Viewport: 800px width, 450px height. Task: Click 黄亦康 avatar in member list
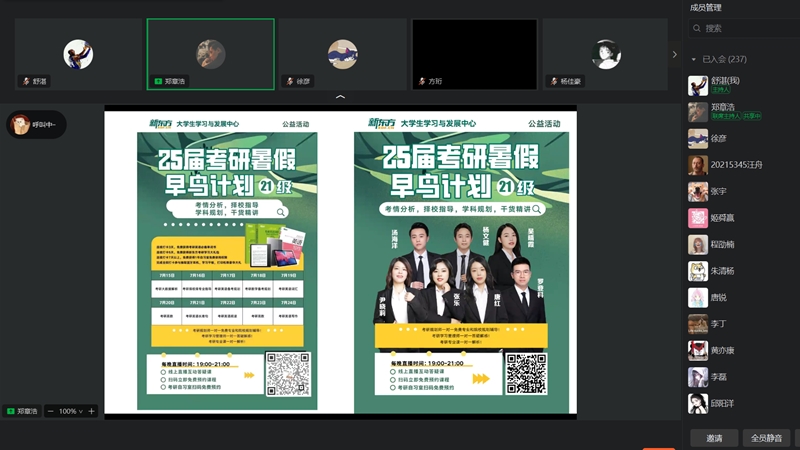pyautogui.click(x=697, y=351)
